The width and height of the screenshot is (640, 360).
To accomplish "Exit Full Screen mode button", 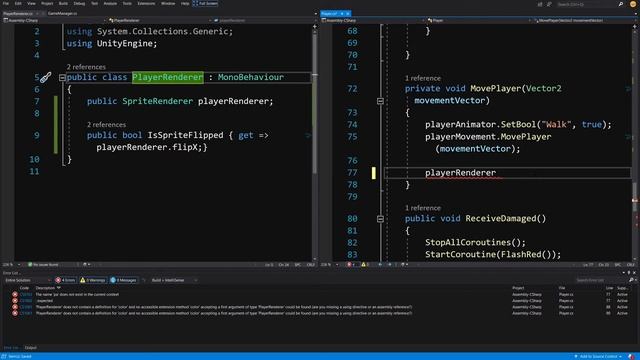I will pos(205,3).
